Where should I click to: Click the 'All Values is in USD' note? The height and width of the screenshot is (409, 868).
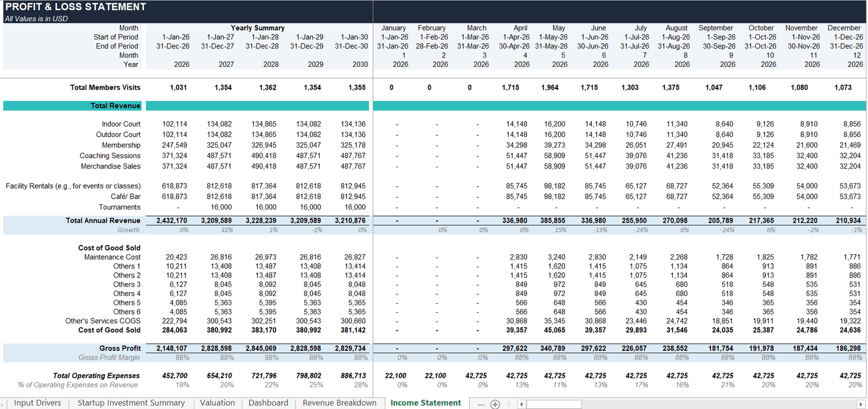(x=36, y=18)
